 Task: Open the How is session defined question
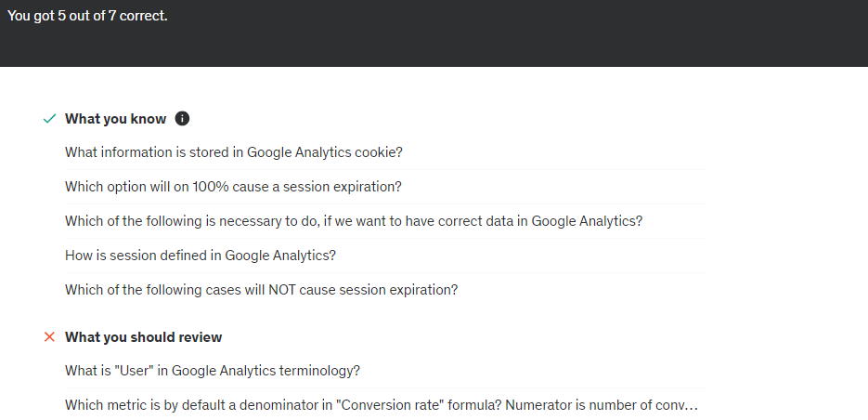200,255
